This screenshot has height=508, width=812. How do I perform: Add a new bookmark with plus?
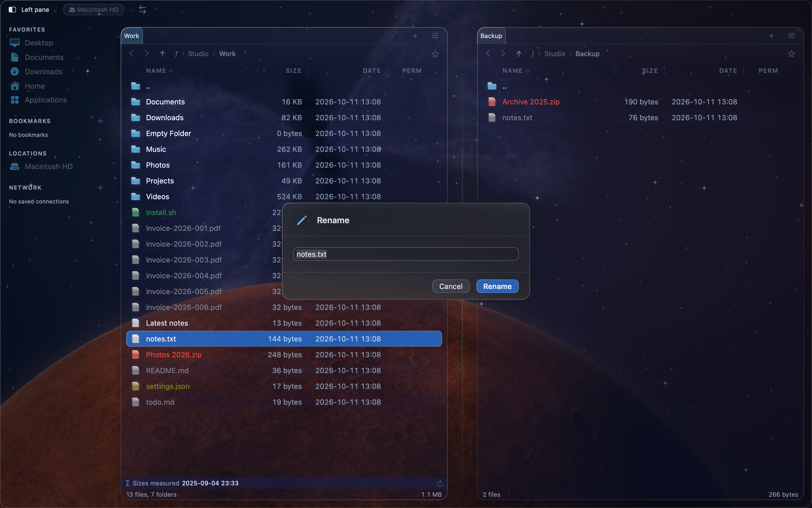tap(100, 121)
